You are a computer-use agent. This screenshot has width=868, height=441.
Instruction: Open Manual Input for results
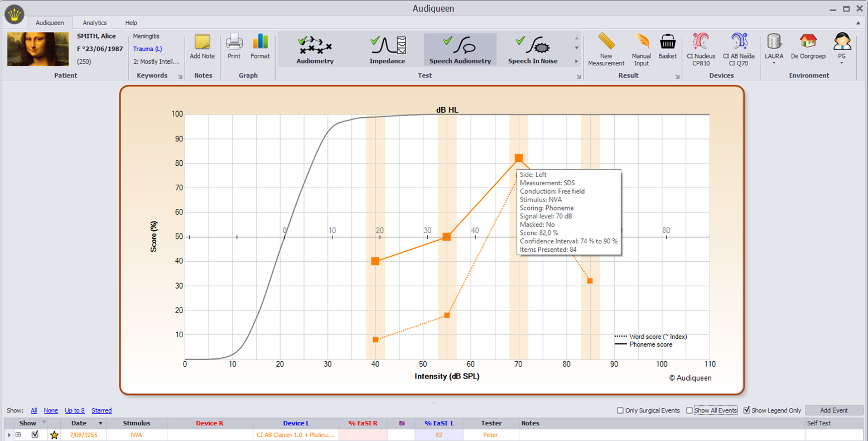(x=641, y=49)
